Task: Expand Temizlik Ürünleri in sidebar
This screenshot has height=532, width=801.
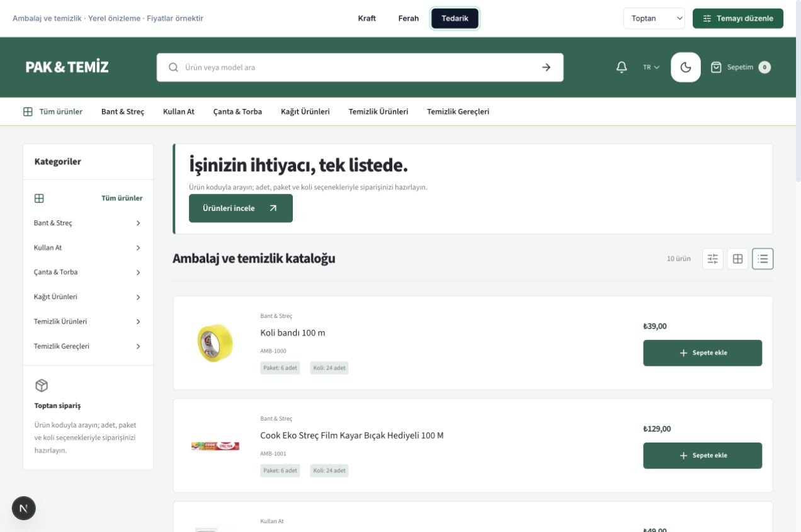Action: click(x=88, y=321)
